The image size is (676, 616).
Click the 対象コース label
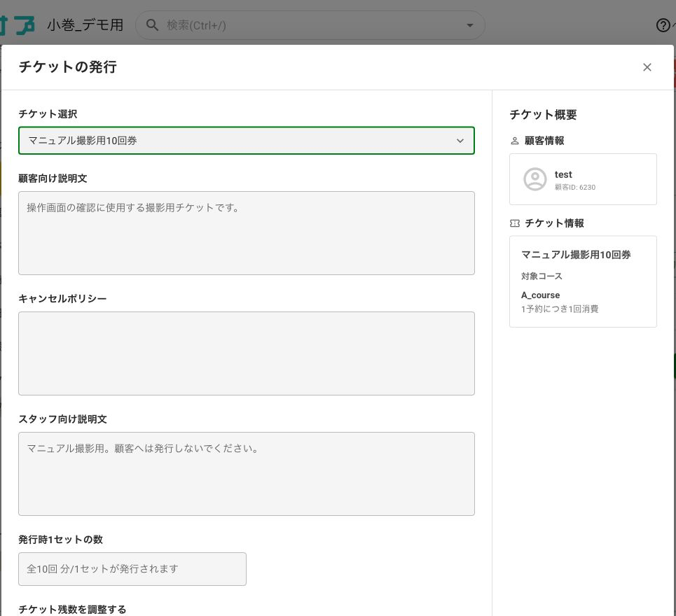542,276
